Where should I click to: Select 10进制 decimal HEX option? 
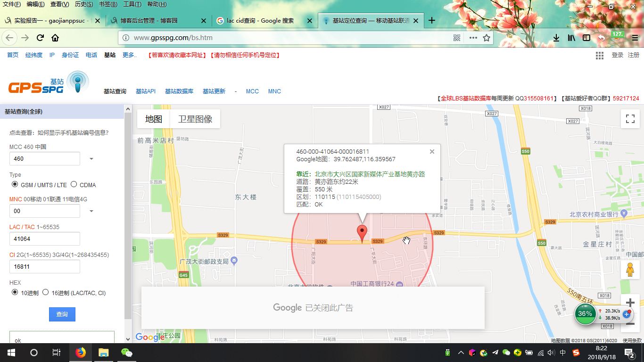15,292
